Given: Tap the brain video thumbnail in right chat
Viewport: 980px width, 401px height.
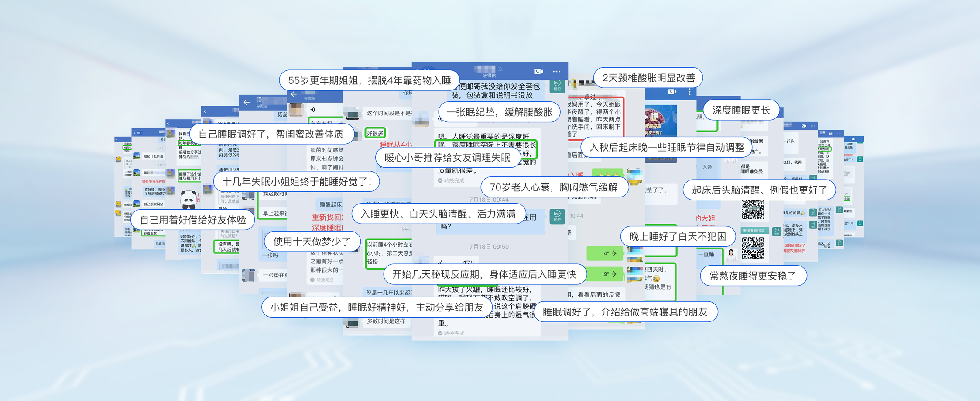Looking at the screenshot, I should coord(661,121).
